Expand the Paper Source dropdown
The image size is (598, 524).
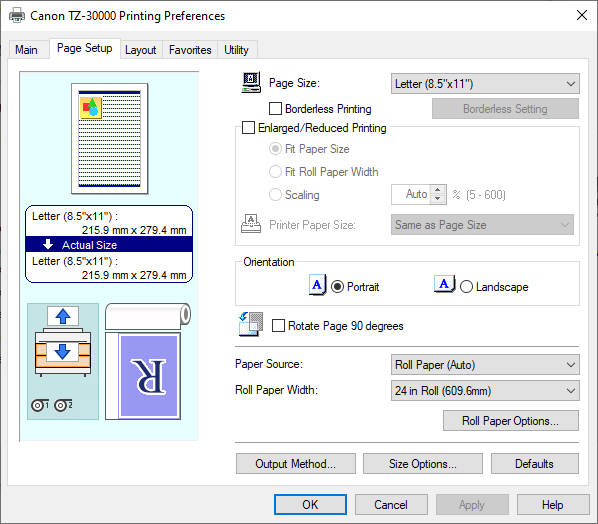point(485,365)
